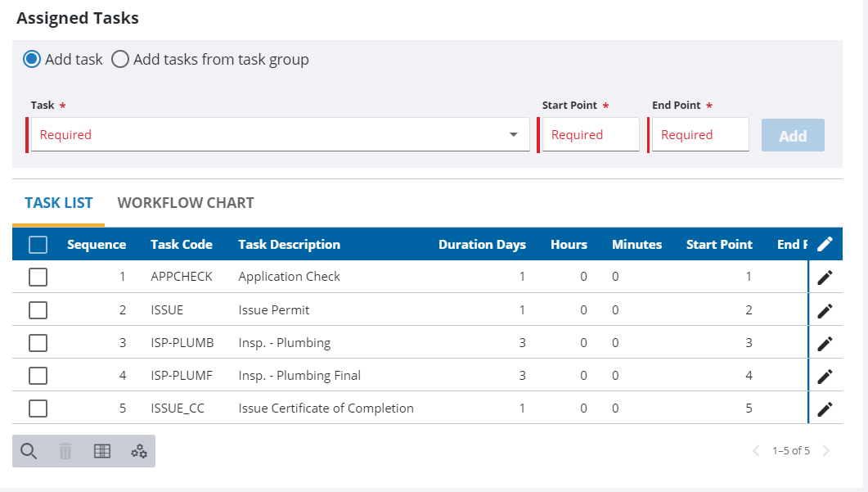Viewport: 868px width, 492px height.
Task: Select the Add task radio option
Action: (x=32, y=59)
